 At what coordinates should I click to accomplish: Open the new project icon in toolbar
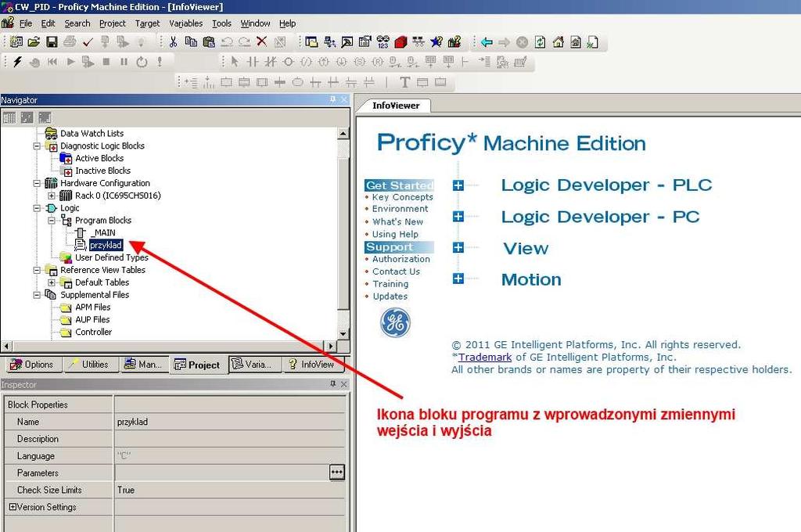pos(16,42)
